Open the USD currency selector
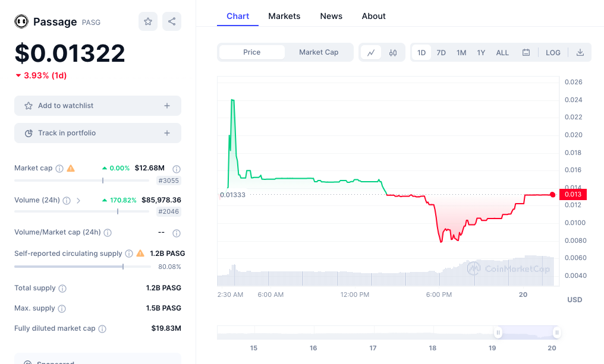Screen dimensions: 604x364 tap(574, 300)
